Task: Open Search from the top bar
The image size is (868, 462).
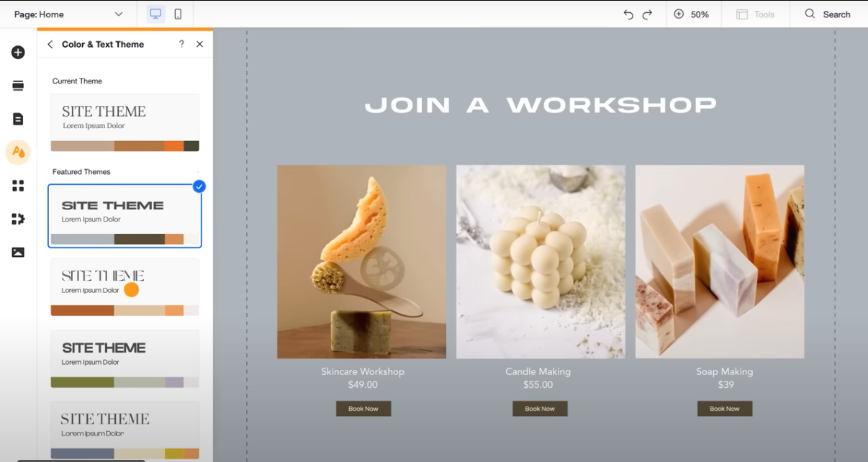Action: (x=826, y=14)
